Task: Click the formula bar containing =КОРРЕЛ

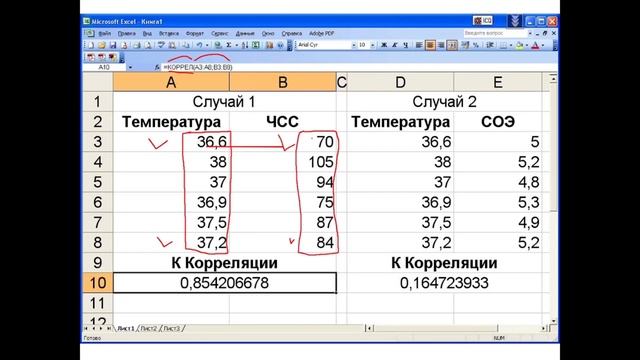Action: click(359, 67)
